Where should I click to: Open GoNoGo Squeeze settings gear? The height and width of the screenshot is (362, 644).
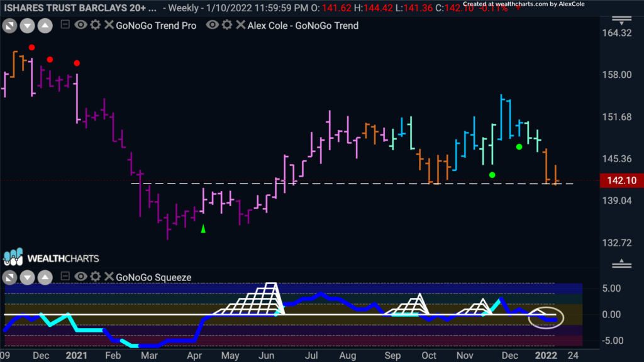96,277
